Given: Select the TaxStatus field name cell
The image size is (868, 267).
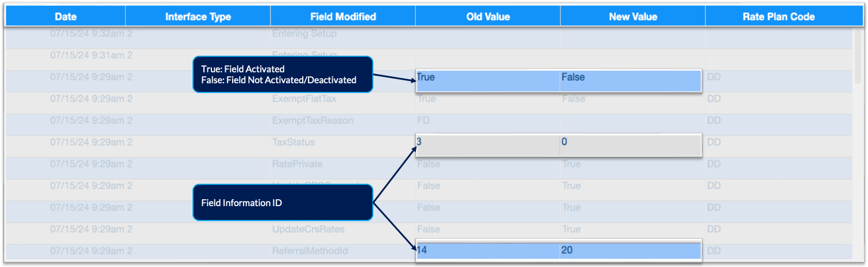Looking at the screenshot, I should tap(294, 142).
